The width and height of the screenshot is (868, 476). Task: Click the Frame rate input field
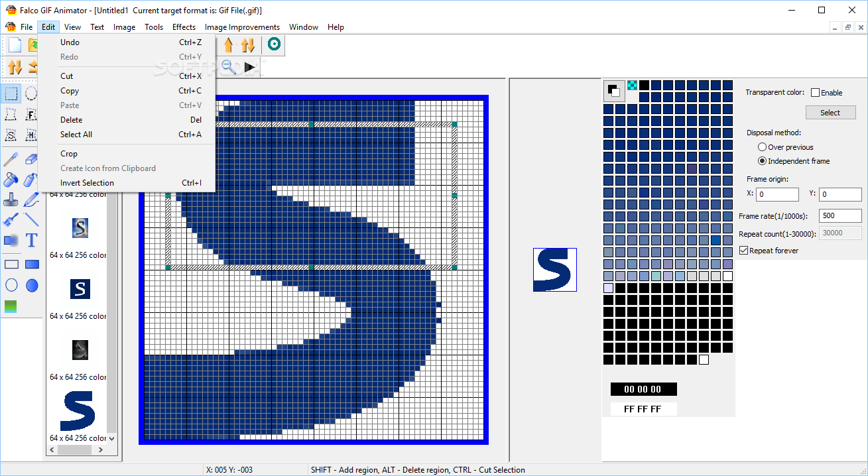(840, 215)
